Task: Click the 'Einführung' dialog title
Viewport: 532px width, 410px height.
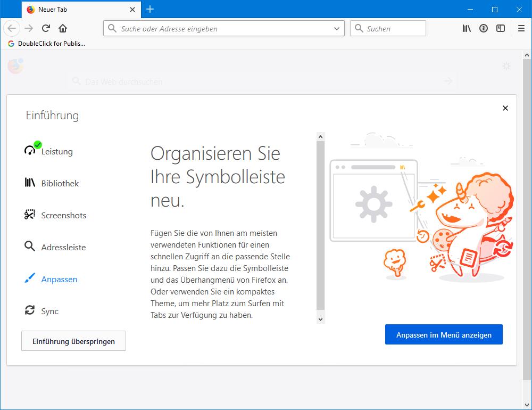Action: 52,115
